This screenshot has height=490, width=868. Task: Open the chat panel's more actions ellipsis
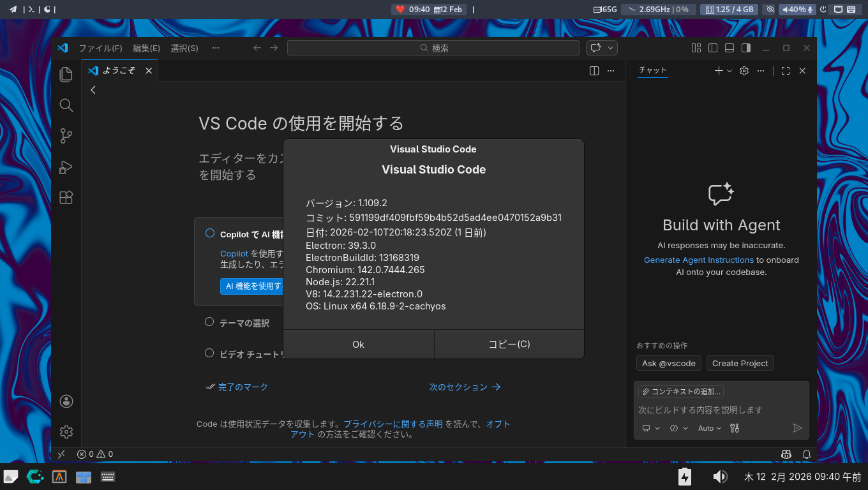(x=760, y=71)
